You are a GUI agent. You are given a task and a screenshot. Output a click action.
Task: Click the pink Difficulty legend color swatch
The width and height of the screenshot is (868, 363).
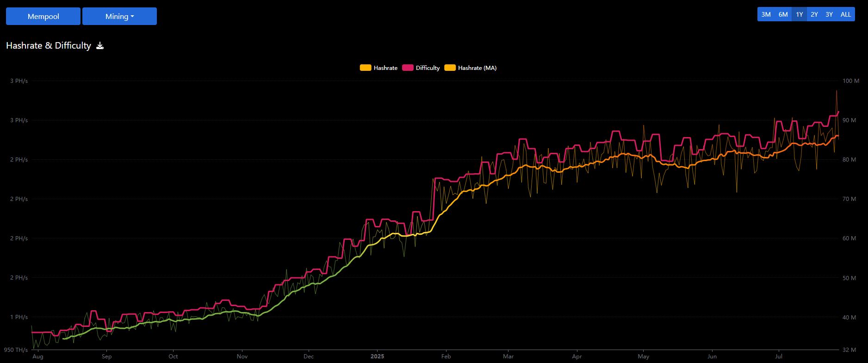pos(407,68)
